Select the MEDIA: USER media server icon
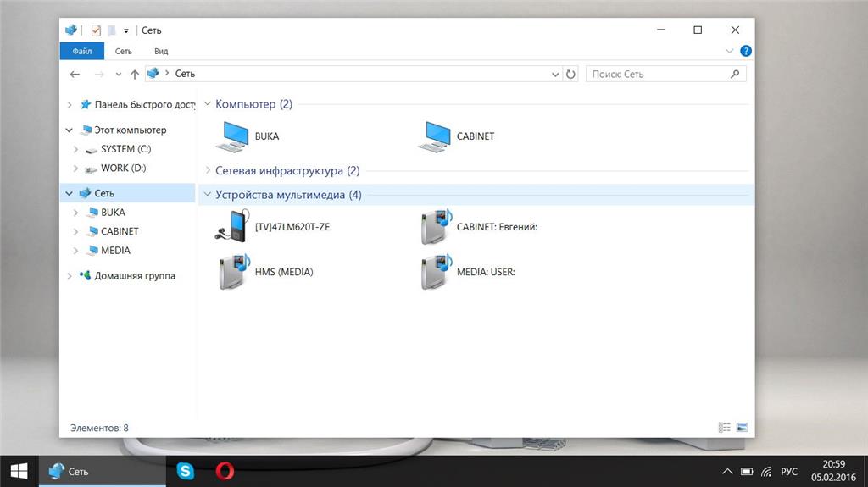 click(x=437, y=272)
